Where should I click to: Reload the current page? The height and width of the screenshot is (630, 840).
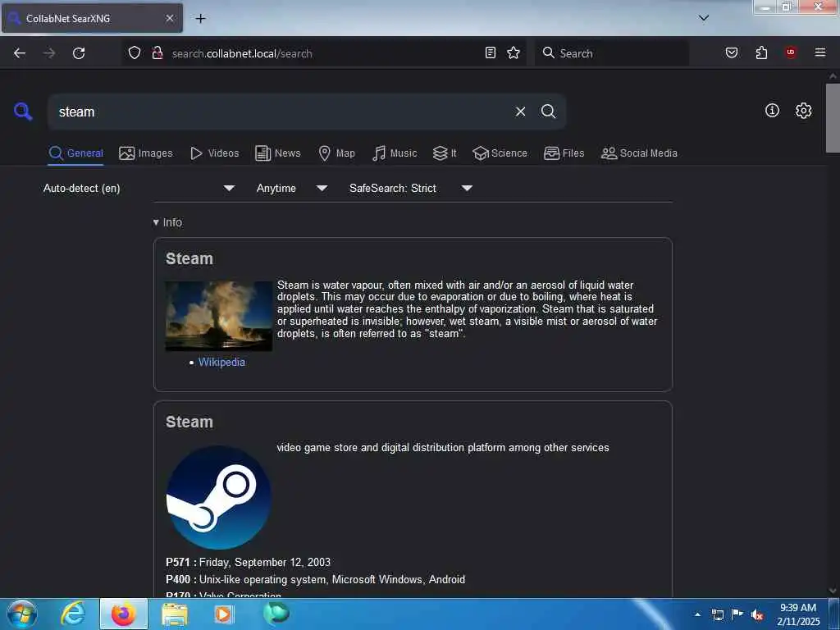tap(79, 53)
